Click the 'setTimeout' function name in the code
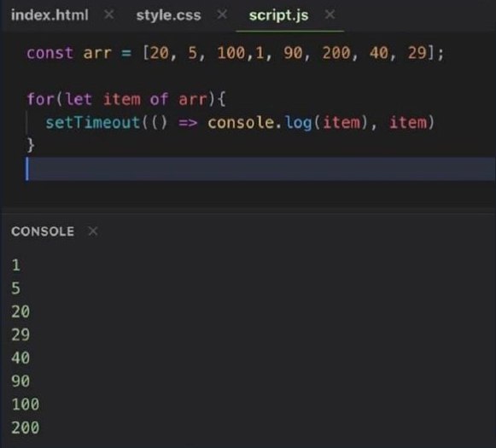This screenshot has height=448, width=496. [93, 122]
